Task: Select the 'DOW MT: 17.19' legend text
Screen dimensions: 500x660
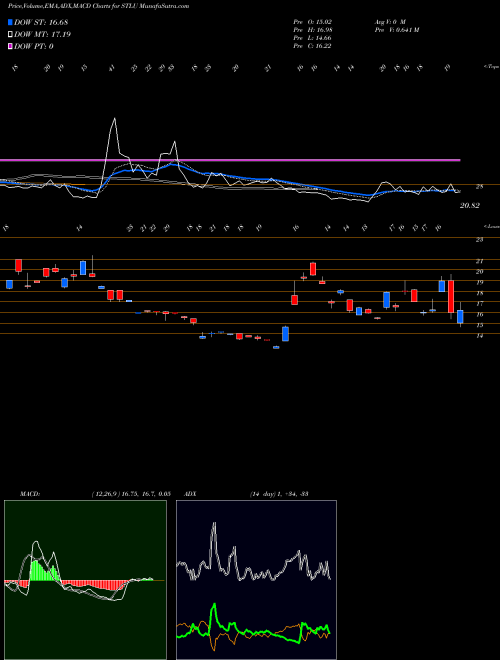Action: coord(42,35)
